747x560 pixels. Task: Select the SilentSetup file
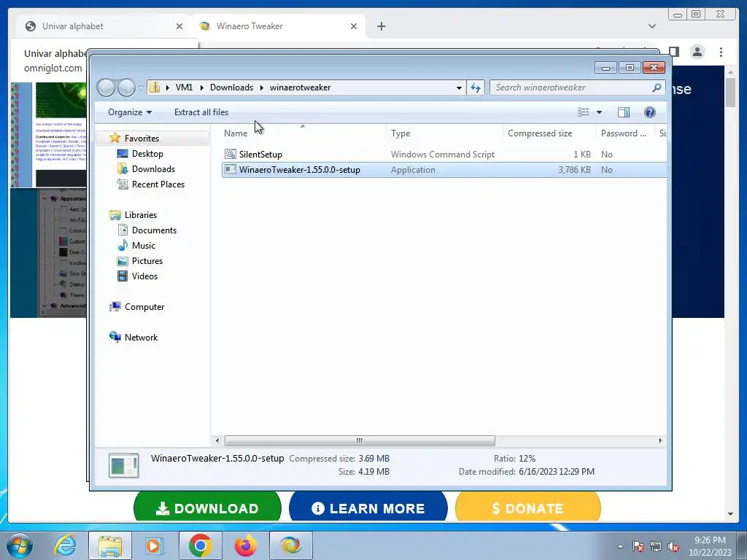point(260,155)
